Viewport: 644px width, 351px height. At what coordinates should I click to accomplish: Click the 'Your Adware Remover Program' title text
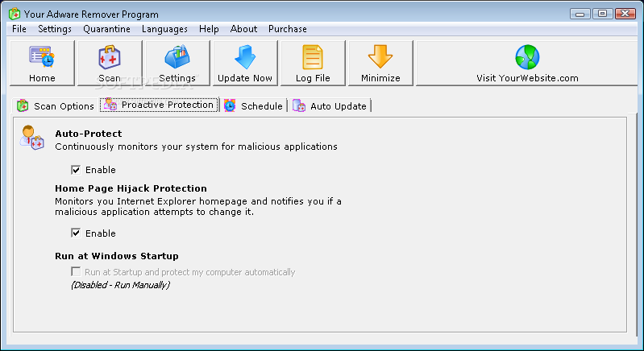tap(91, 14)
